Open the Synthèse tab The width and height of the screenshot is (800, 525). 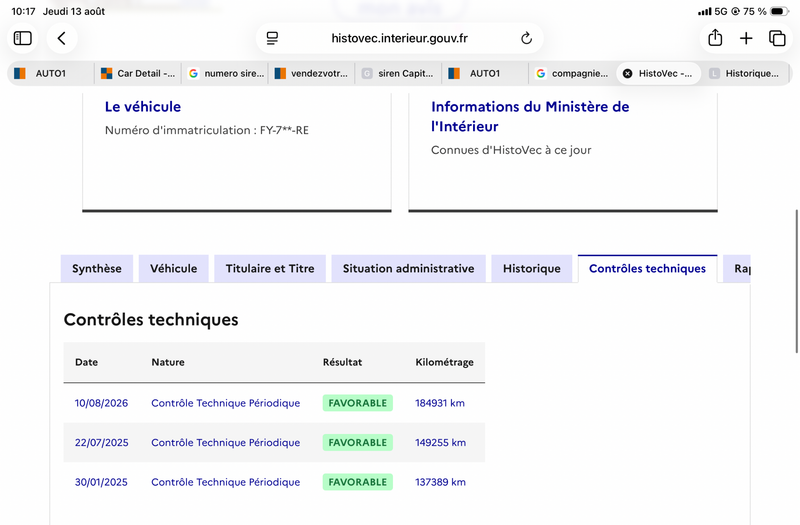coord(97,269)
